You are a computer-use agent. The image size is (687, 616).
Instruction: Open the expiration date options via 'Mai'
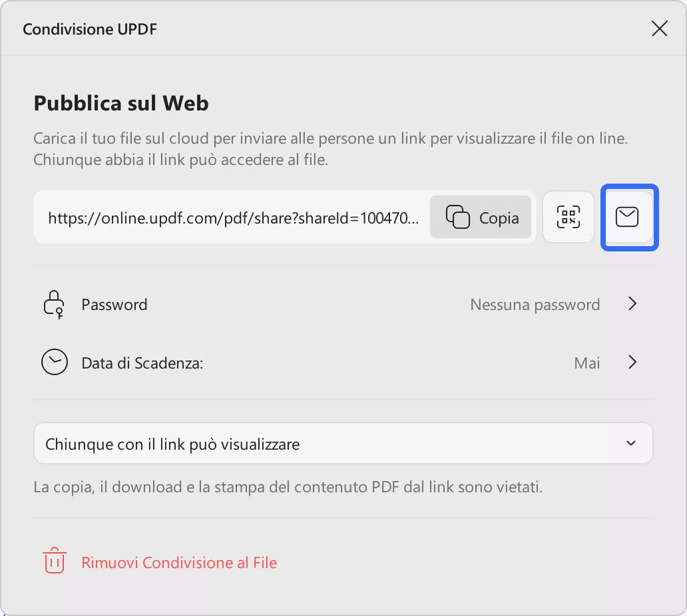[x=586, y=363]
